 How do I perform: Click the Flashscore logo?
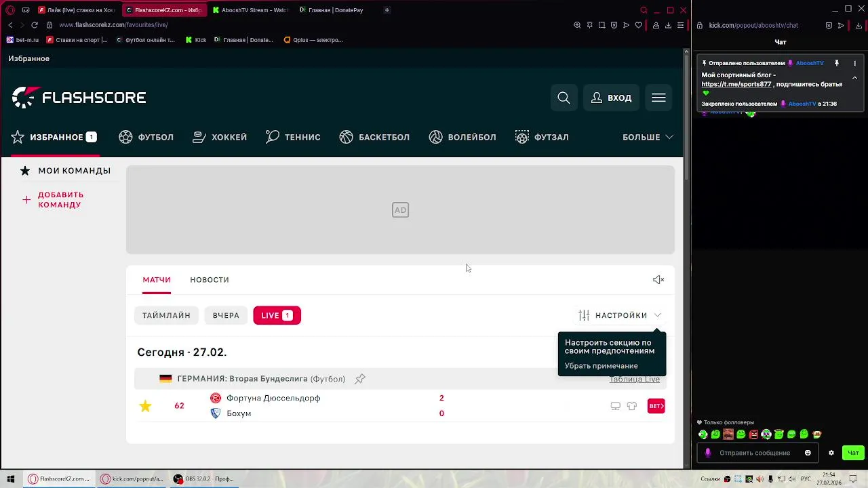(79, 98)
